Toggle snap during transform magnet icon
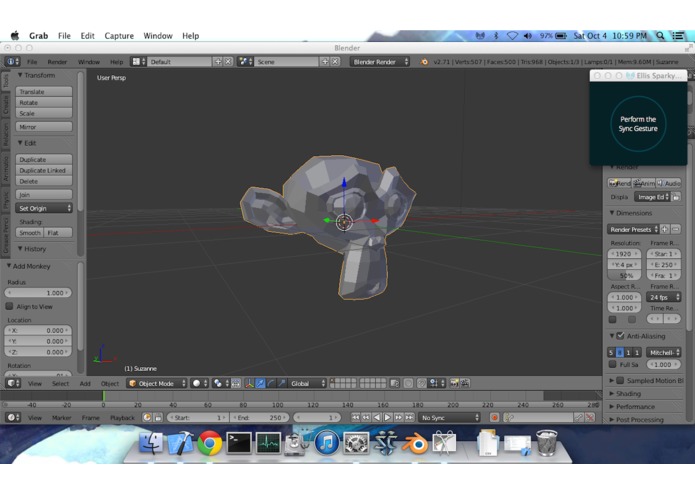 point(422,383)
